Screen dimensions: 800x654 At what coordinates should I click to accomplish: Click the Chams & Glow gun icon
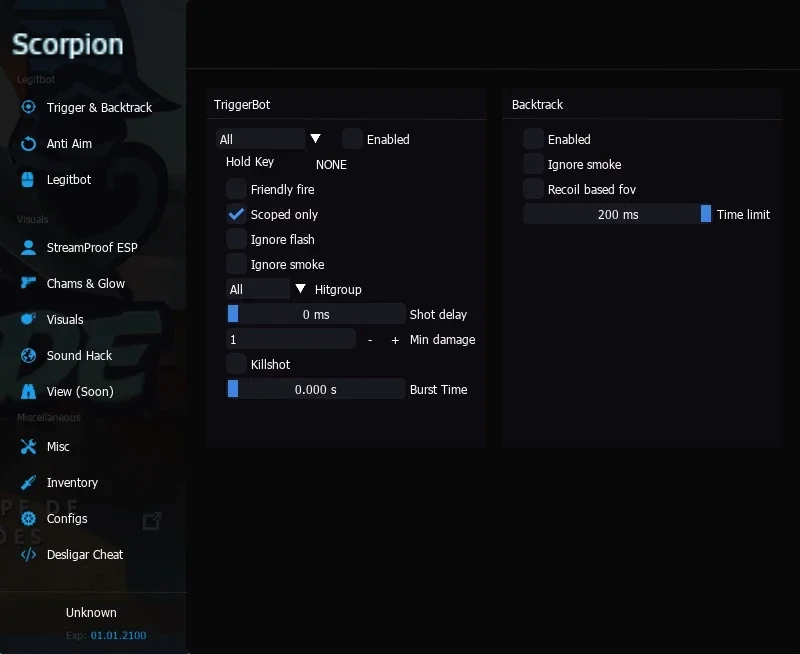coord(28,283)
